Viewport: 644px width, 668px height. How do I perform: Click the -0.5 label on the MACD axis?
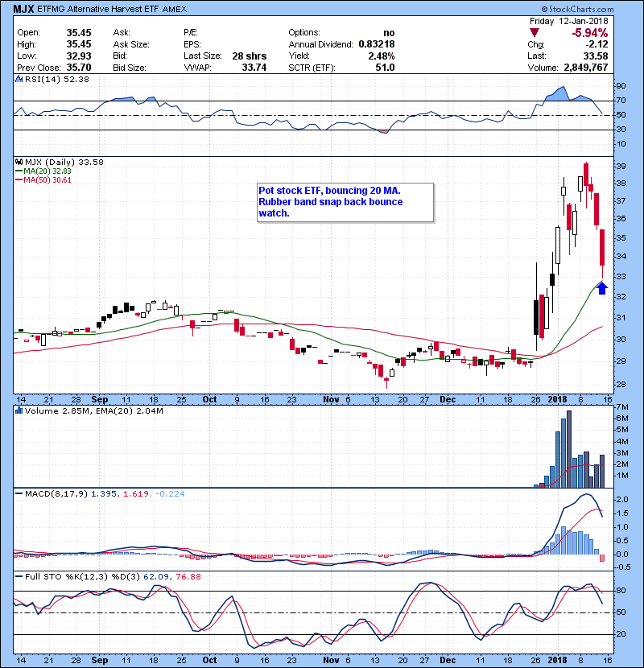tap(623, 567)
